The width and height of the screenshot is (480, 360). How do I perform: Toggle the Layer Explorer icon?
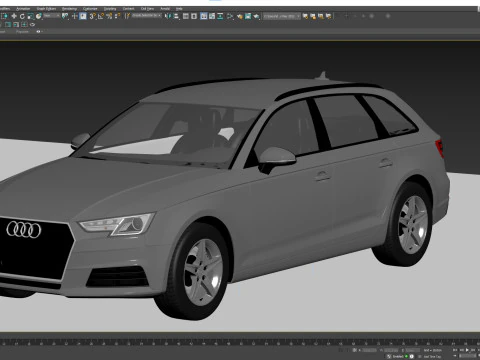tap(194, 16)
